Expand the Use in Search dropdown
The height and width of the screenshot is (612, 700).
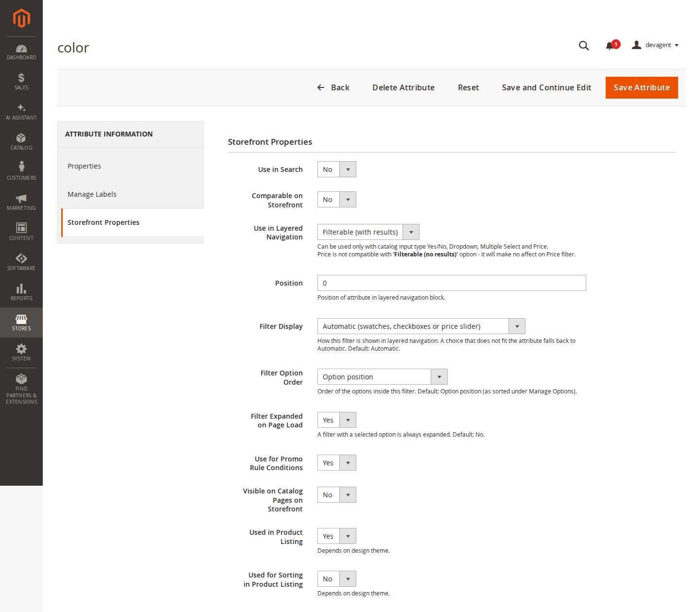click(337, 170)
